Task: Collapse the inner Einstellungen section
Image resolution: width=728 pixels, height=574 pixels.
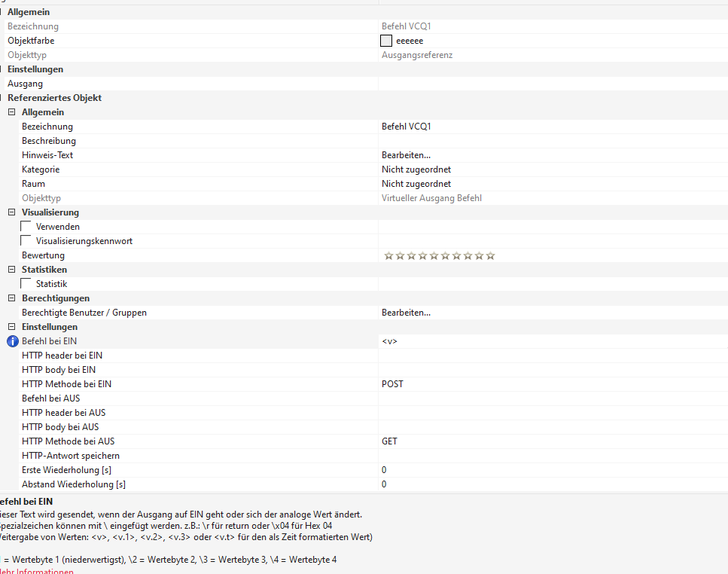Action: pos(12,327)
